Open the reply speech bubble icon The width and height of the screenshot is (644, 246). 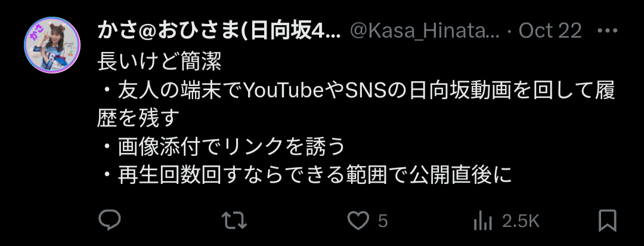[110, 220]
